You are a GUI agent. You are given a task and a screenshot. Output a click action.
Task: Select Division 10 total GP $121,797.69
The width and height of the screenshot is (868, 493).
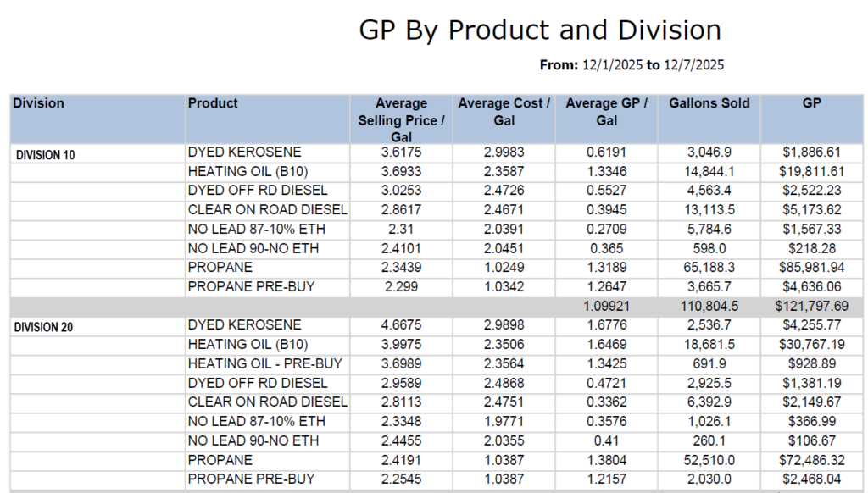click(x=811, y=306)
